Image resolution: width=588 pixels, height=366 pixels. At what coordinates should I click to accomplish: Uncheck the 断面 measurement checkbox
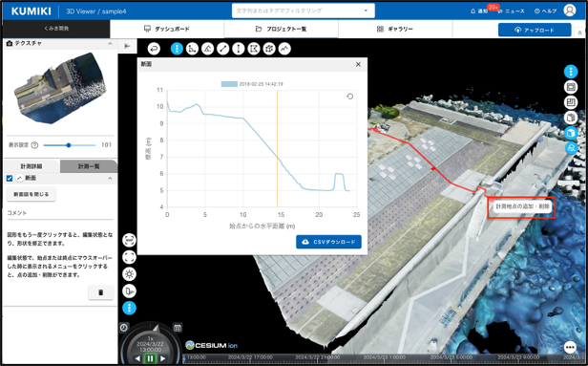[10, 179]
